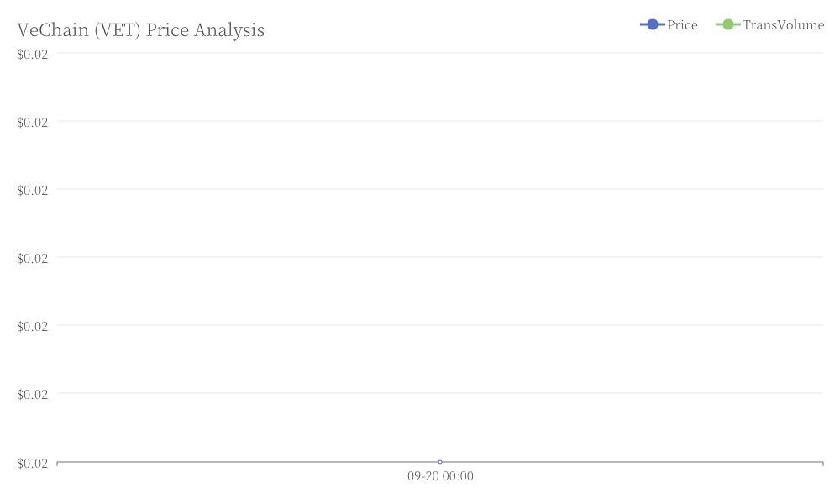Click the blue Price legend marker
Screen dimensions: 840x504
click(x=652, y=24)
